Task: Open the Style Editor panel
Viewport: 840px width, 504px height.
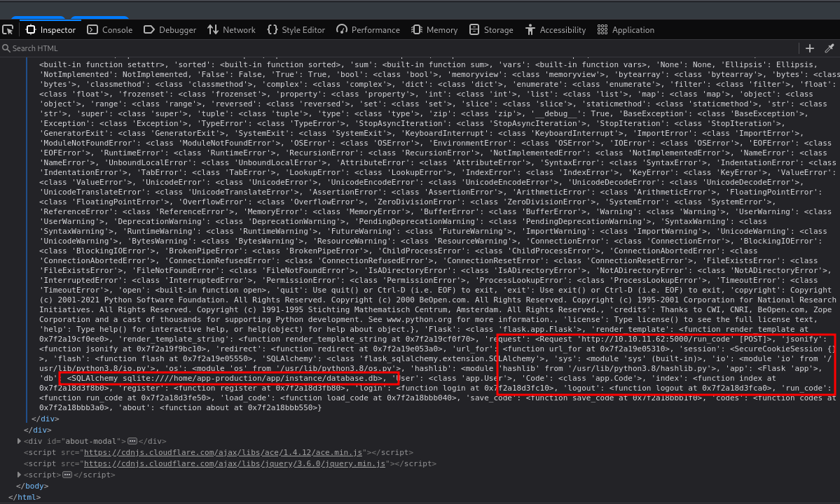Action: (x=296, y=30)
